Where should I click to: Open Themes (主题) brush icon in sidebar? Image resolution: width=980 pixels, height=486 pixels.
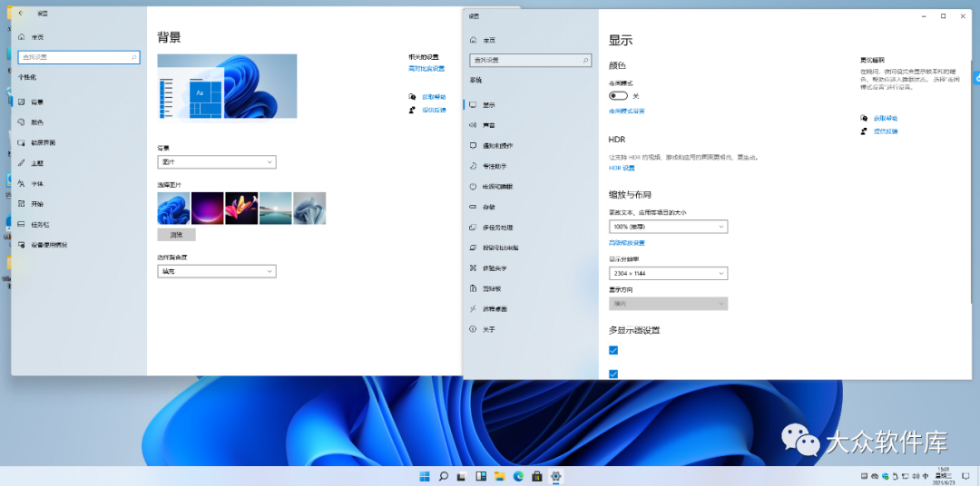click(x=21, y=163)
